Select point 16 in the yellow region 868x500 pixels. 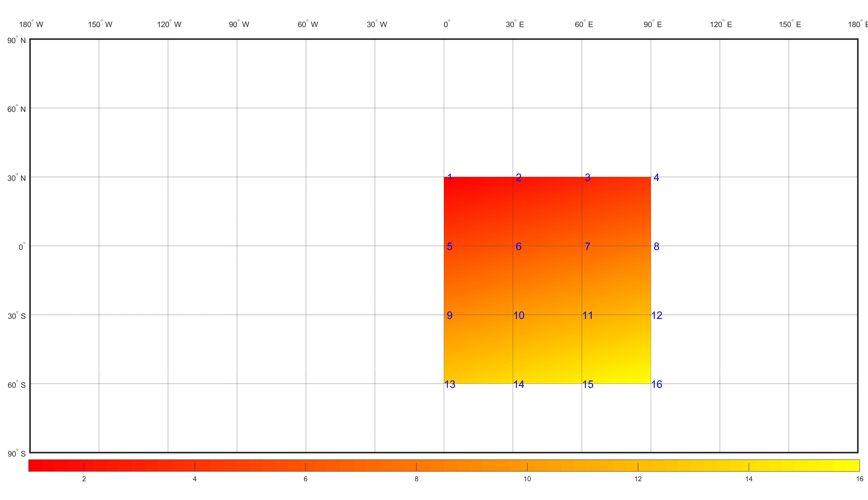[657, 385]
